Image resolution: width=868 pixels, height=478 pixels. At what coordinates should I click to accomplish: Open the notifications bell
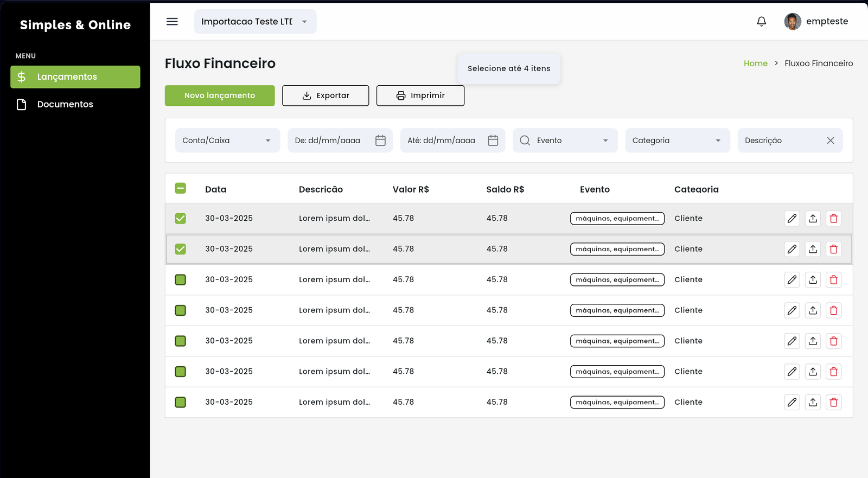(x=762, y=22)
